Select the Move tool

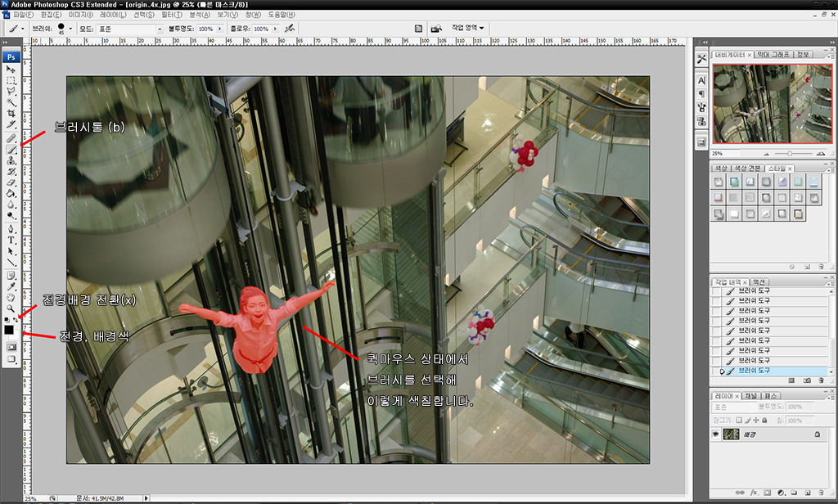11,70
